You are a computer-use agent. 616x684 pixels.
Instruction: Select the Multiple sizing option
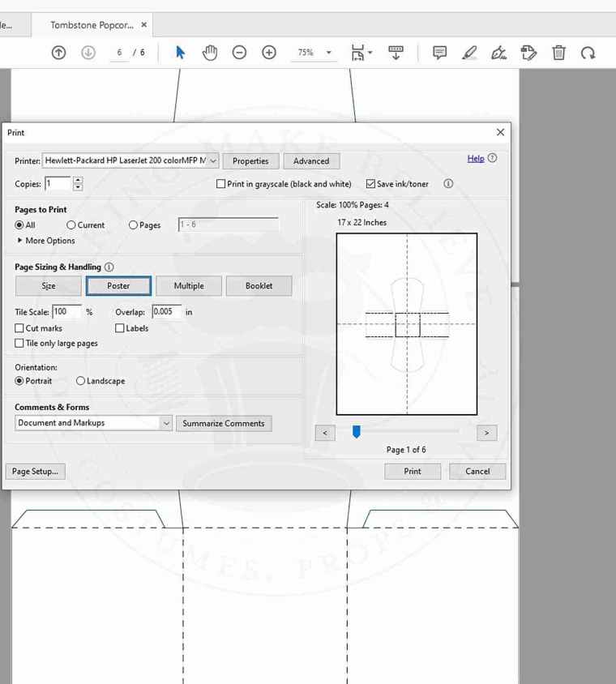189,286
